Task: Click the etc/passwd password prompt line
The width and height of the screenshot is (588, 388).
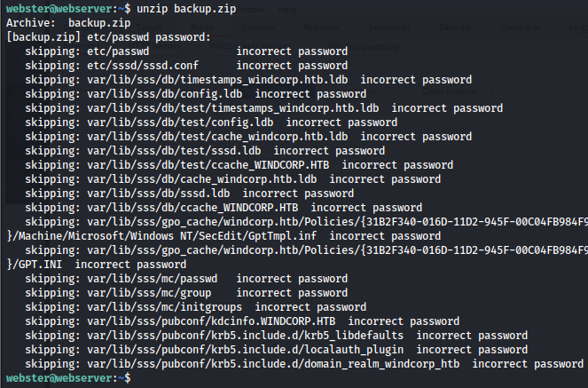Action: [108, 37]
